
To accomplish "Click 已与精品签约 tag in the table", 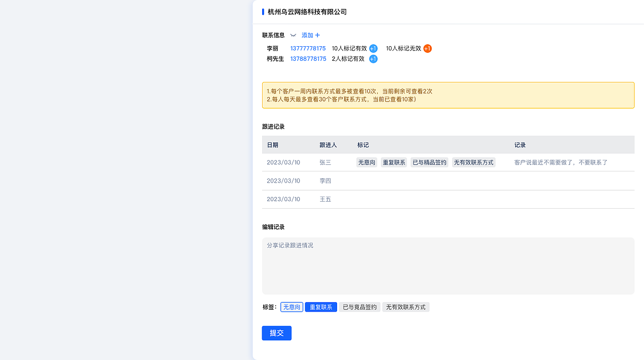I will click(429, 162).
